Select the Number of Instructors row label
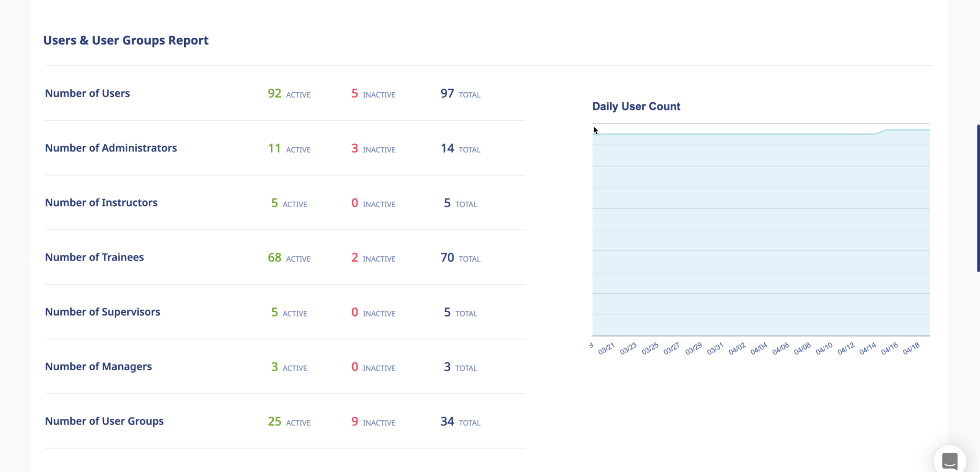 click(x=101, y=202)
